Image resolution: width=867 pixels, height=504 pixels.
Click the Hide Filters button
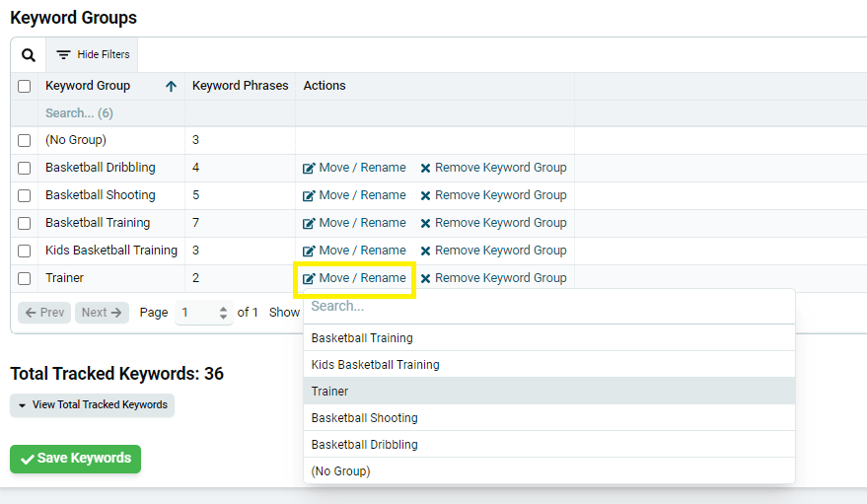pyautogui.click(x=93, y=54)
